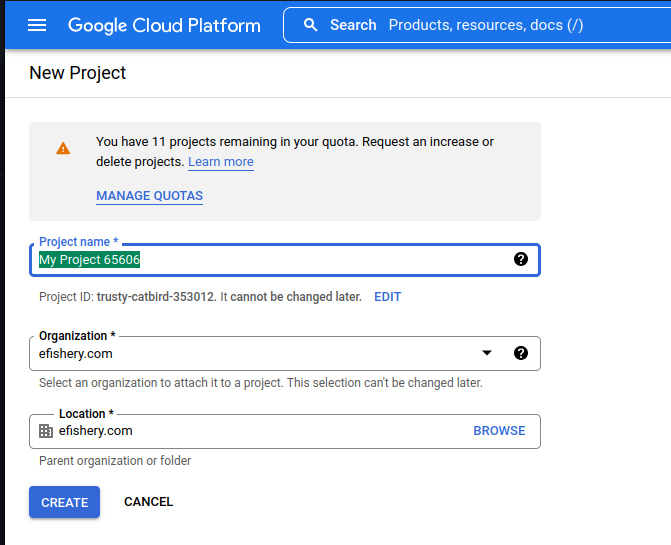Cancel the new project creation
This screenshot has width=671, height=545.
point(148,502)
